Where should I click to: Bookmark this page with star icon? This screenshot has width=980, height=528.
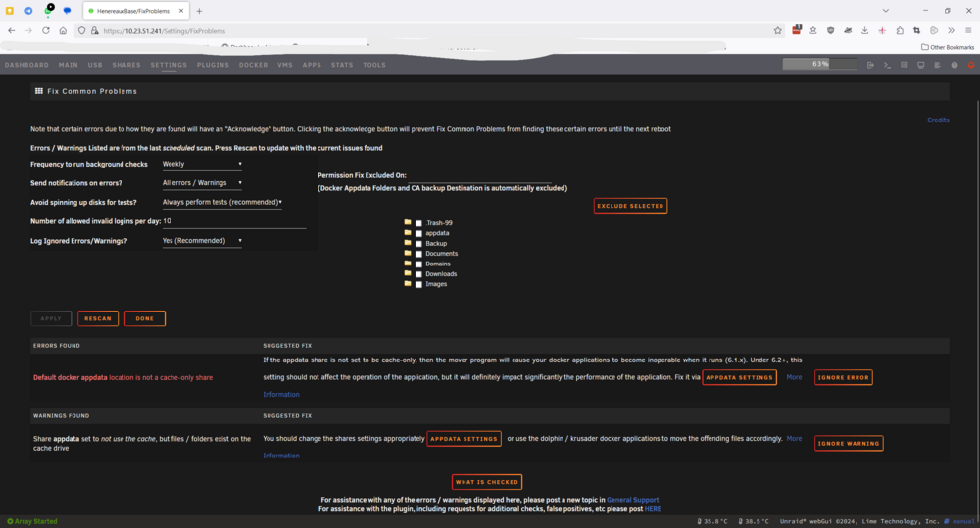[777, 30]
